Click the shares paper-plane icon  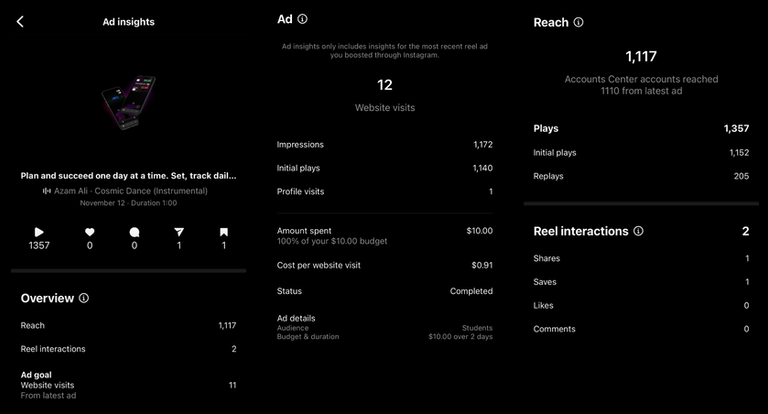pos(179,231)
